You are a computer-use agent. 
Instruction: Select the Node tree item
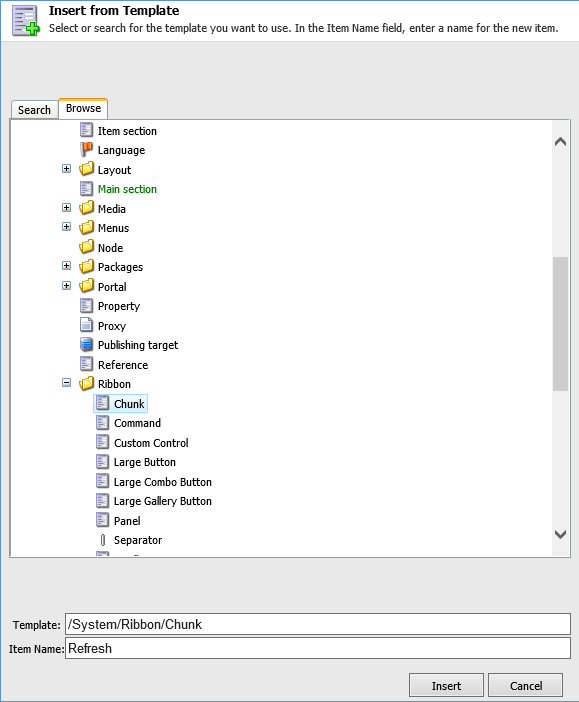pyautogui.click(x=110, y=248)
